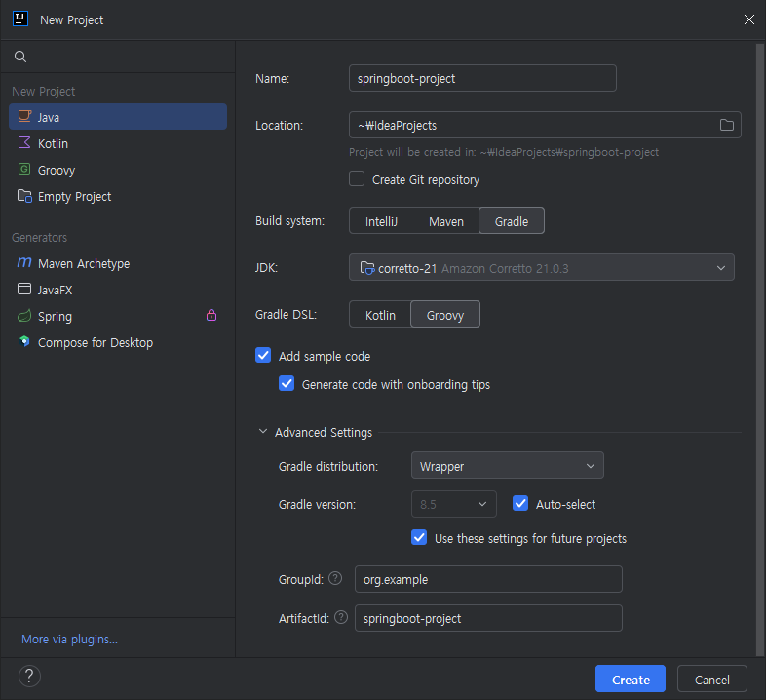Uncheck Use these settings for future projects
This screenshot has width=766, height=700.
point(419,537)
